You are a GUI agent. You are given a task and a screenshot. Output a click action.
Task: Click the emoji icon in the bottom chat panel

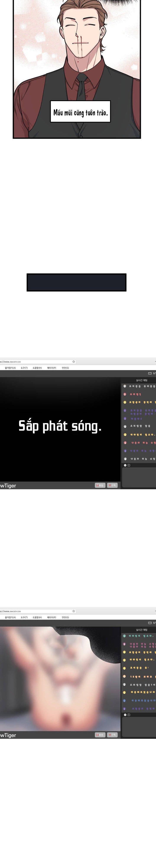click(125, 714)
